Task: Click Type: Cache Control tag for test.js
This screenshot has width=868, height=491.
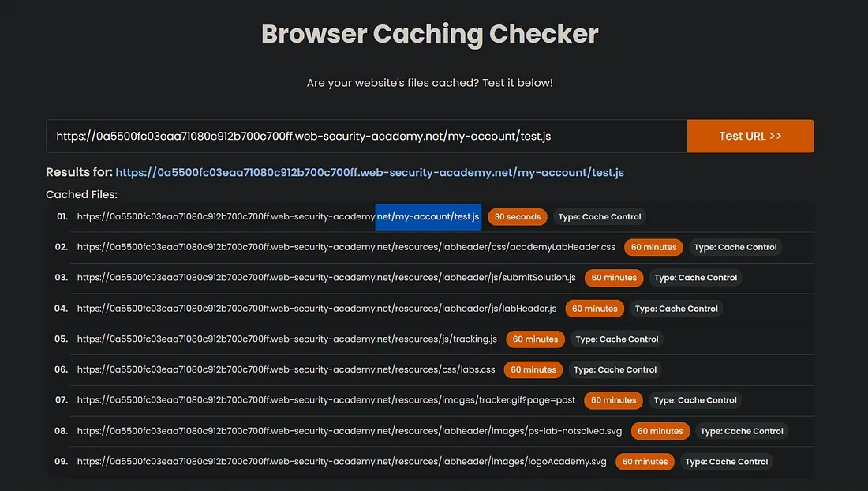Action: pyautogui.click(x=600, y=216)
